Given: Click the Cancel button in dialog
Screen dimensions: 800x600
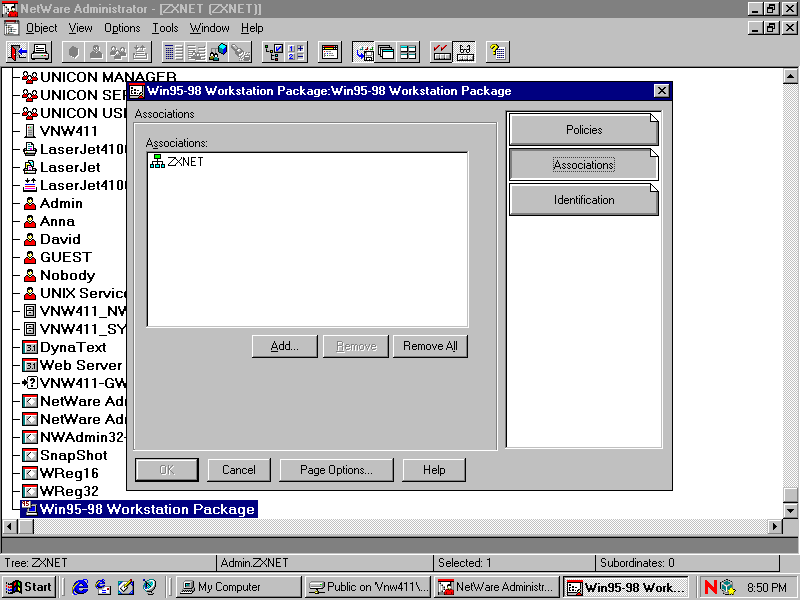Looking at the screenshot, I should [239, 470].
